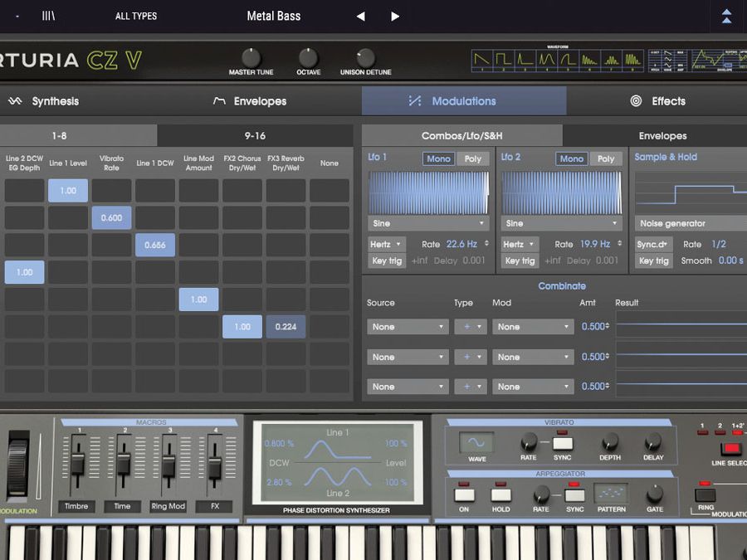Viewport: 747px width, 560px height.
Task: Toggle Sample & Hold Key trig
Action: pyautogui.click(x=654, y=261)
